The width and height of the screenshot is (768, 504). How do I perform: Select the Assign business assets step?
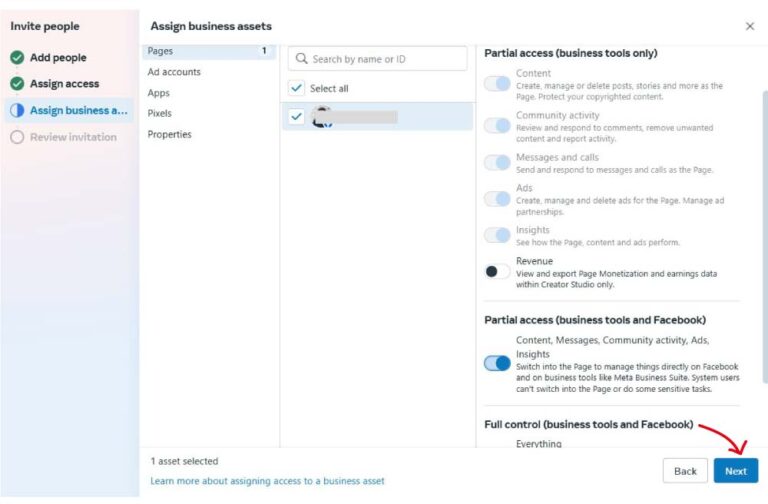click(x=69, y=110)
